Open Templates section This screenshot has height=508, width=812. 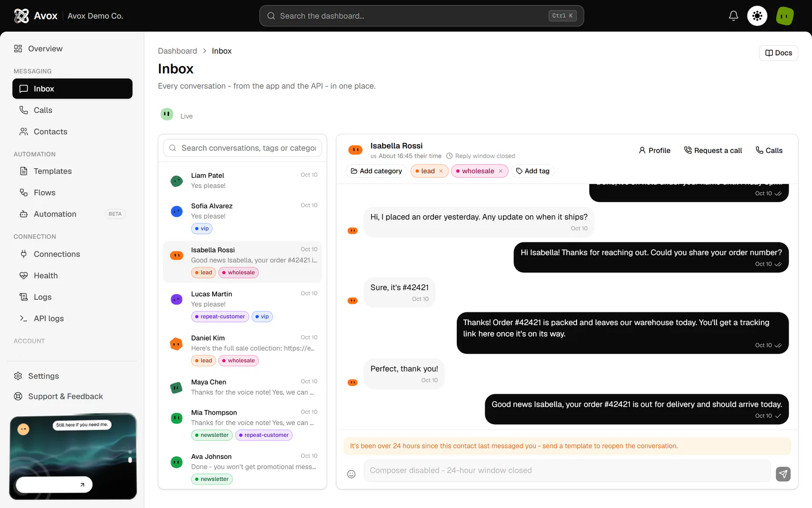[x=72, y=171]
